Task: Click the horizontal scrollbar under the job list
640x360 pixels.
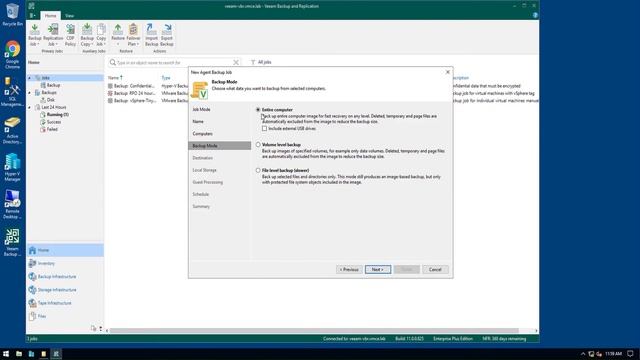Action: 314,331
